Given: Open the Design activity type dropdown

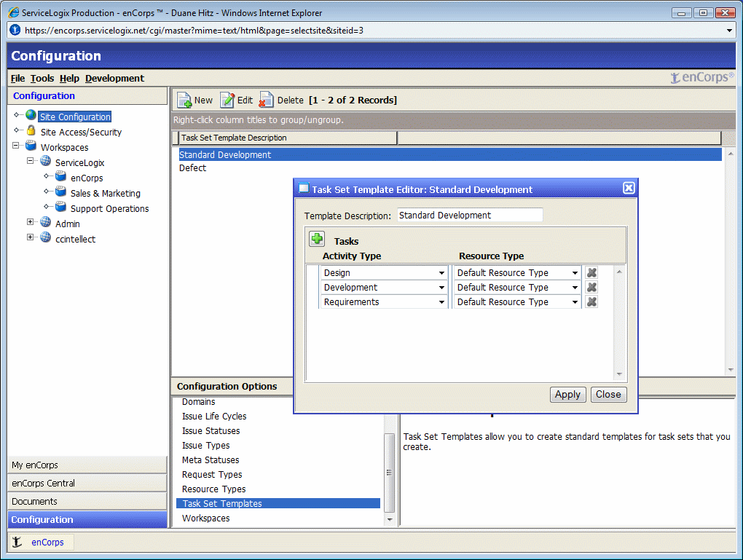Looking at the screenshot, I should tap(441, 273).
